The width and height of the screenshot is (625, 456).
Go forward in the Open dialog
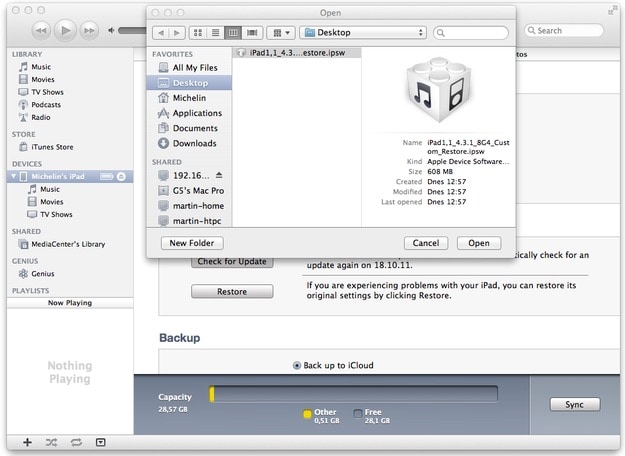[x=177, y=33]
